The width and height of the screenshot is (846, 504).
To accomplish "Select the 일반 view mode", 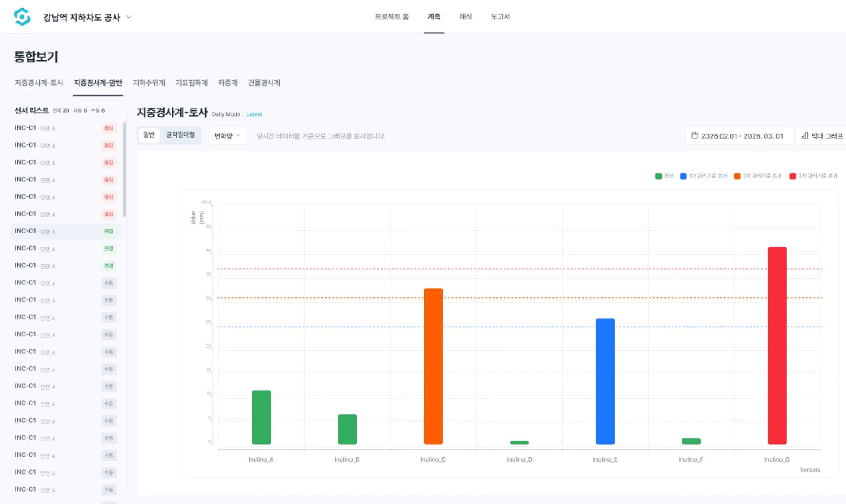I will (149, 135).
